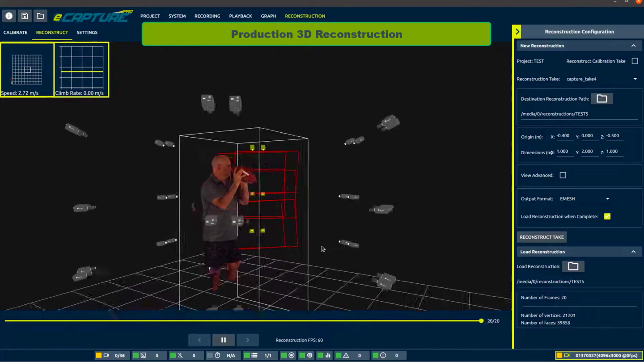Collapse the New Reconstruction section

click(x=633, y=46)
